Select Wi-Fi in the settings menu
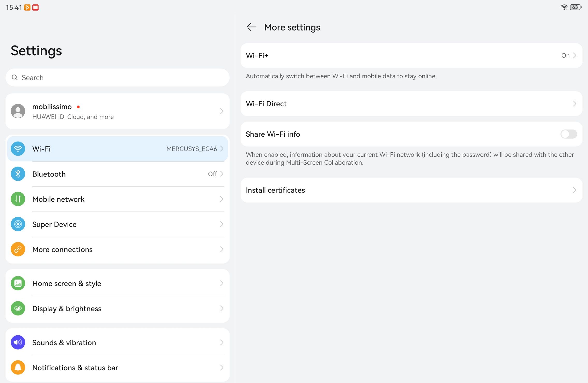Screen dimensions: 588x383 [x=117, y=149]
